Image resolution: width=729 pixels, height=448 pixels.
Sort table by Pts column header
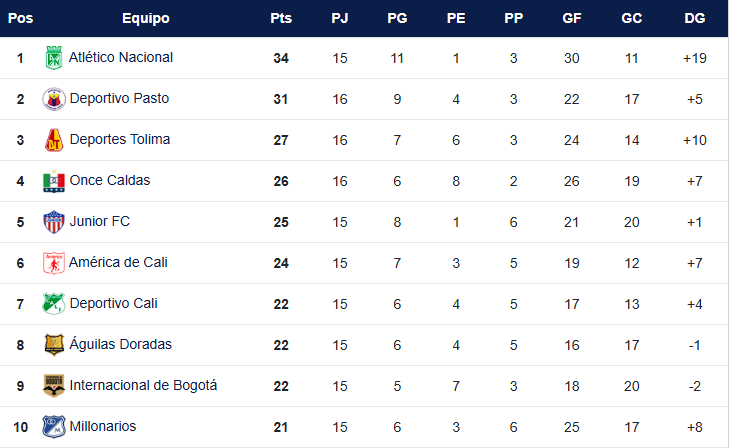point(280,18)
